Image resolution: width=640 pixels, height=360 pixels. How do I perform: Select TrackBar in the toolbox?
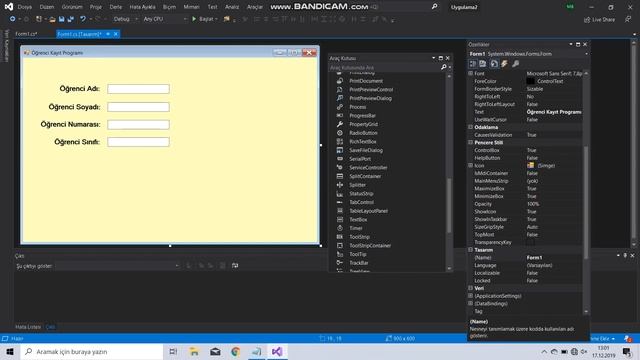point(358,263)
